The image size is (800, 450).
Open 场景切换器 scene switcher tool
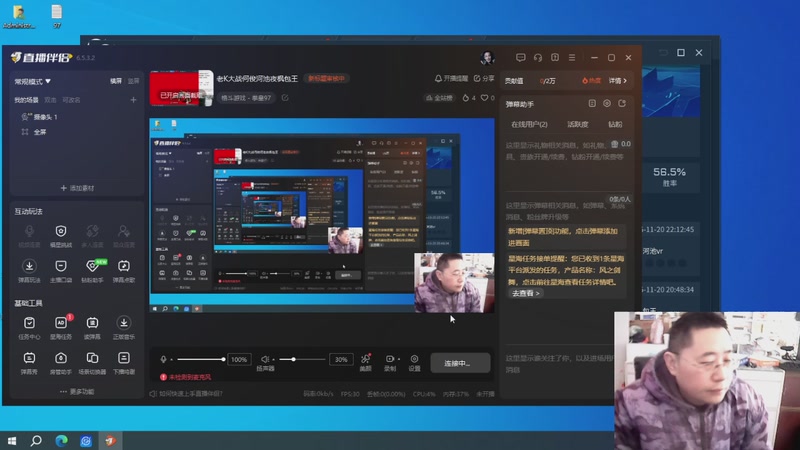coord(92,363)
